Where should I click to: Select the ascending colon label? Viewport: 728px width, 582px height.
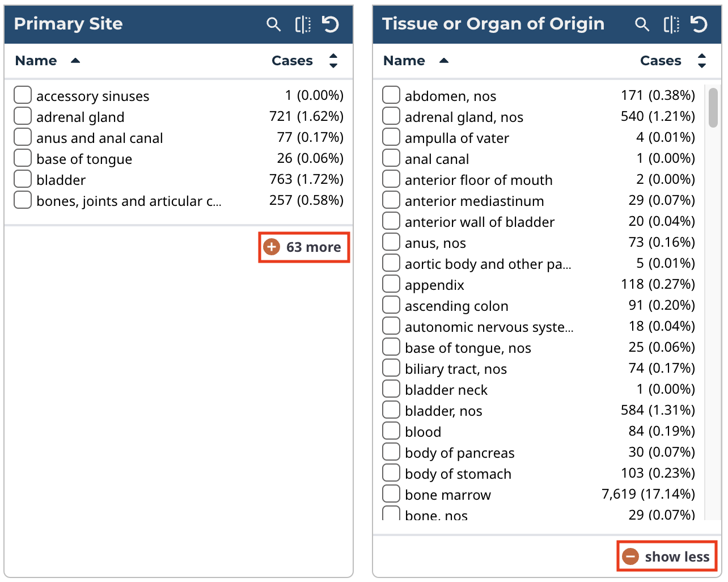pyautogui.click(x=456, y=306)
